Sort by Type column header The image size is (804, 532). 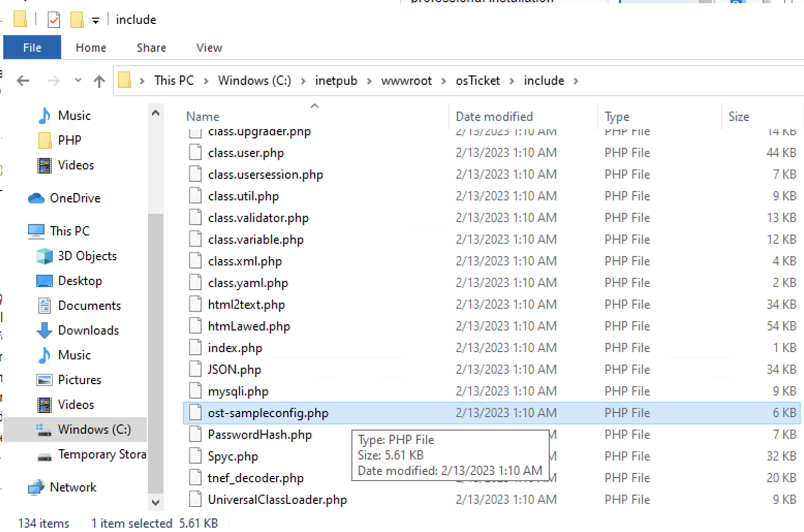click(x=659, y=116)
